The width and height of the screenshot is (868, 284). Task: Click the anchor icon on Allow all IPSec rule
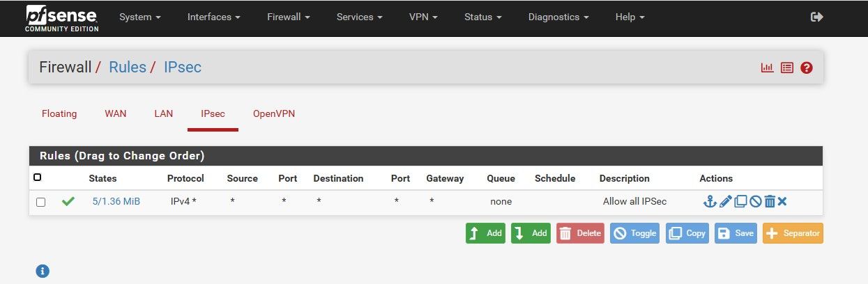(710, 202)
